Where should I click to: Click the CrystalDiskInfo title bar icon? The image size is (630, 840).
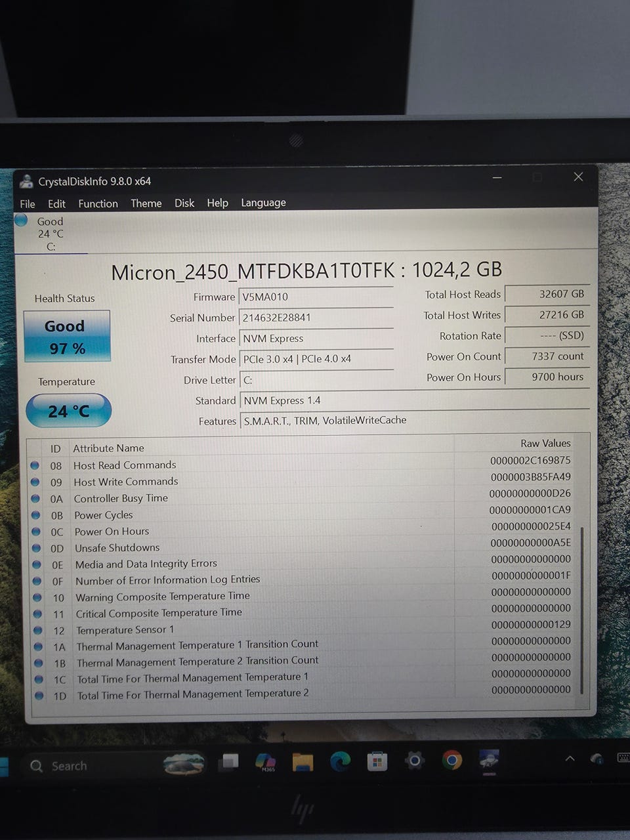pos(26,181)
